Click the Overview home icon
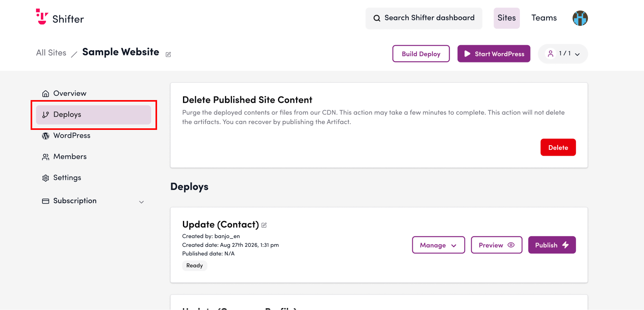 46,93
